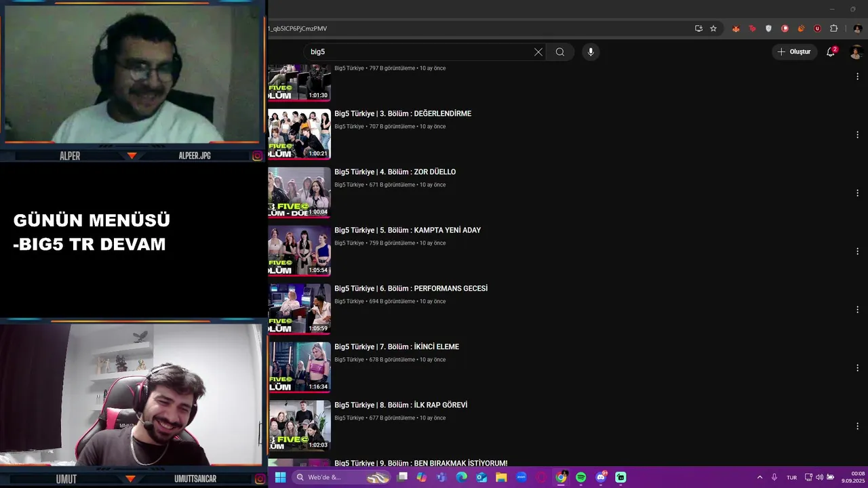Image resolution: width=868 pixels, height=488 pixels.
Task: Open the clock showing 00:08
Action: (853, 477)
